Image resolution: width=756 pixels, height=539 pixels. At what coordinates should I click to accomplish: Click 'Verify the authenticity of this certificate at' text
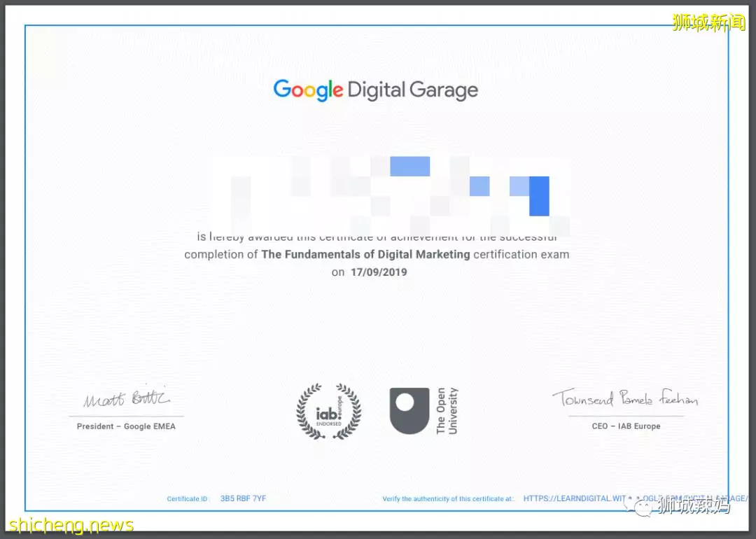[448, 499]
